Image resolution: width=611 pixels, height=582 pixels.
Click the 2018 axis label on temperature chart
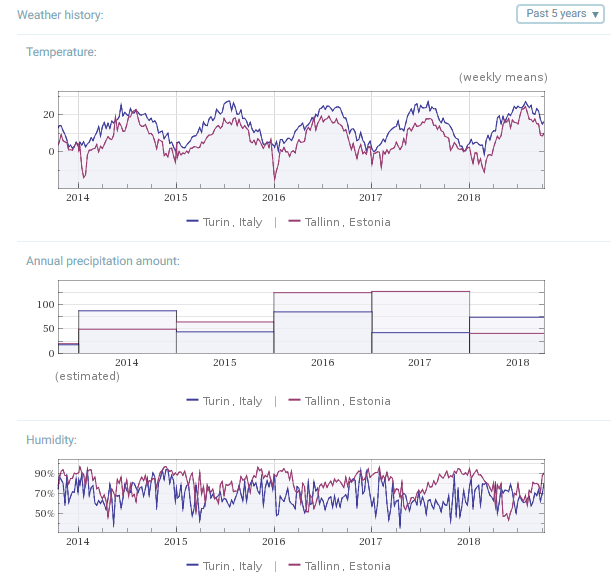click(x=469, y=198)
